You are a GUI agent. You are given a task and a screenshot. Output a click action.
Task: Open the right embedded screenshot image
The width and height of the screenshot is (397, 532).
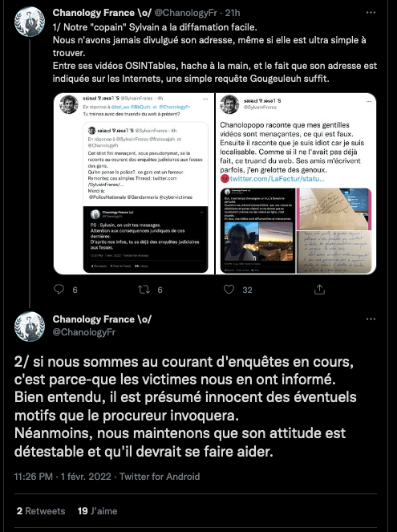(x=296, y=184)
